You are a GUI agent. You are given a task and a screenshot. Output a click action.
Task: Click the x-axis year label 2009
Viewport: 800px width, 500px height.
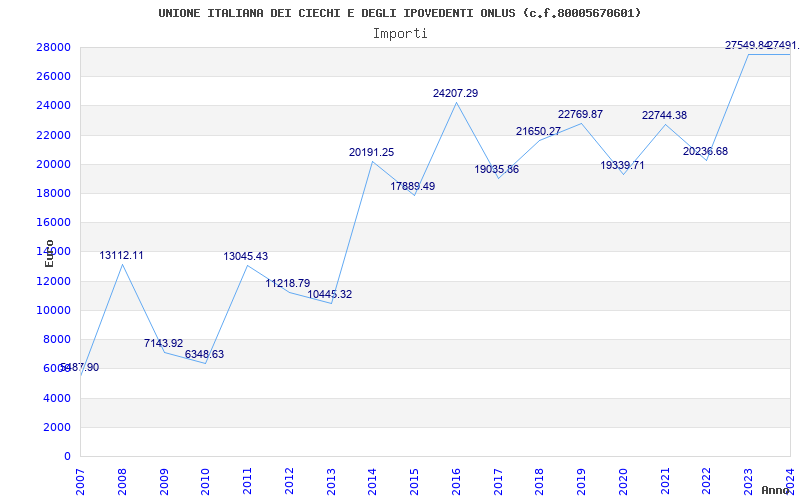point(164,482)
